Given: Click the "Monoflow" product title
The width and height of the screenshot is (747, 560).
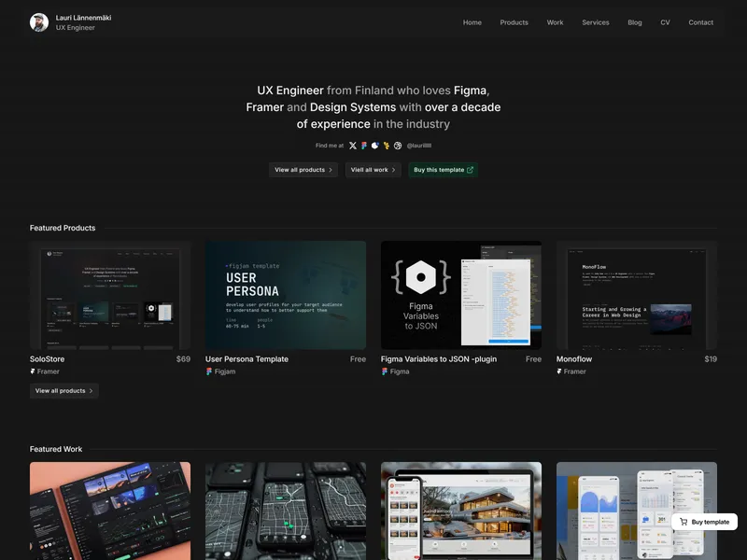Looking at the screenshot, I should pos(574,359).
